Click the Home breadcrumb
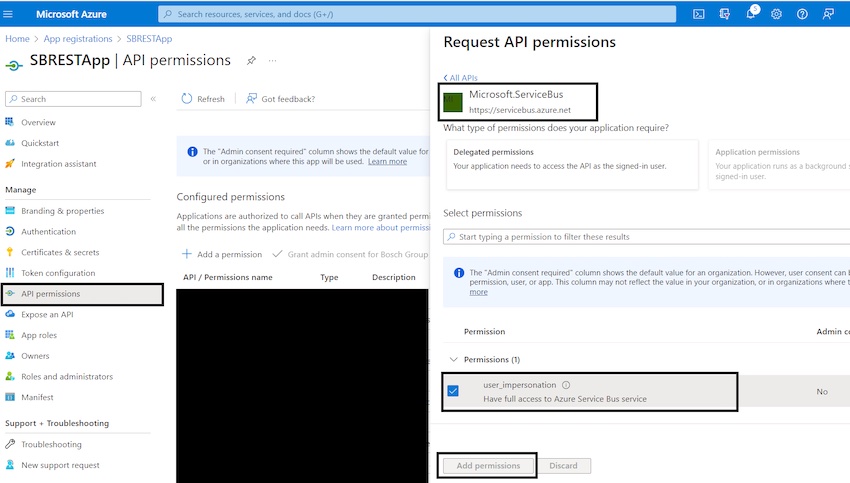 pyautogui.click(x=17, y=38)
